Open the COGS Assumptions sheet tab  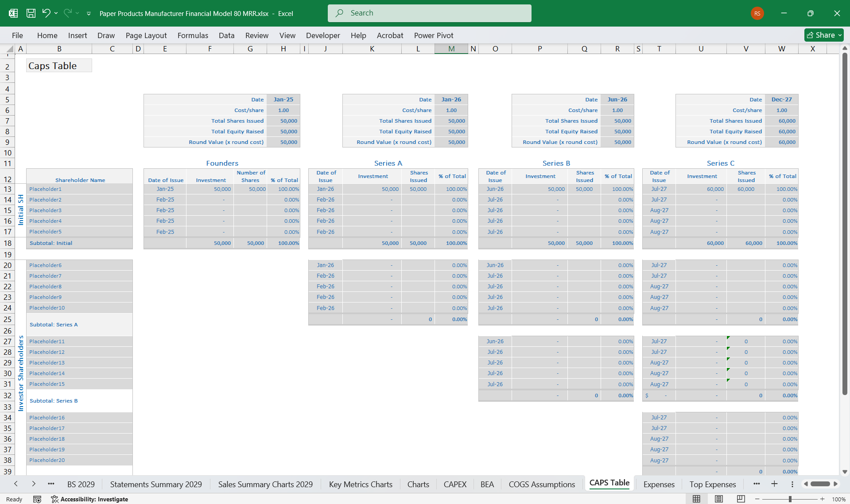pyautogui.click(x=541, y=484)
